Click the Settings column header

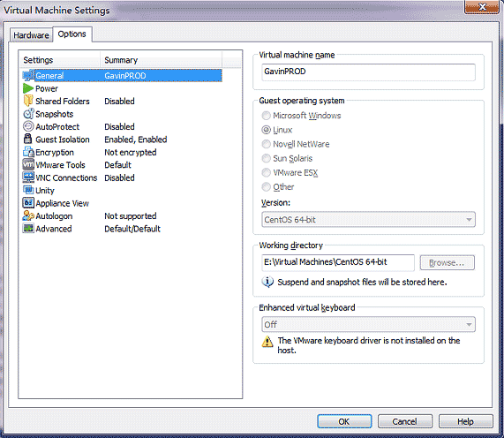60,60
